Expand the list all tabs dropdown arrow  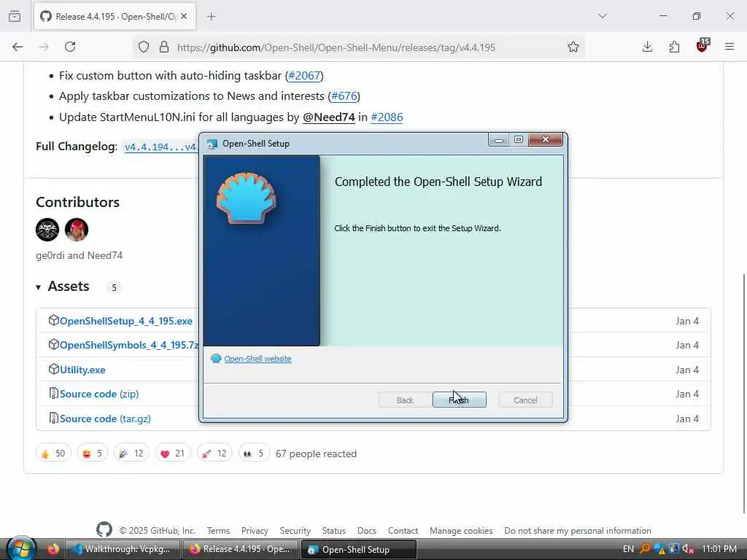pyautogui.click(x=603, y=16)
